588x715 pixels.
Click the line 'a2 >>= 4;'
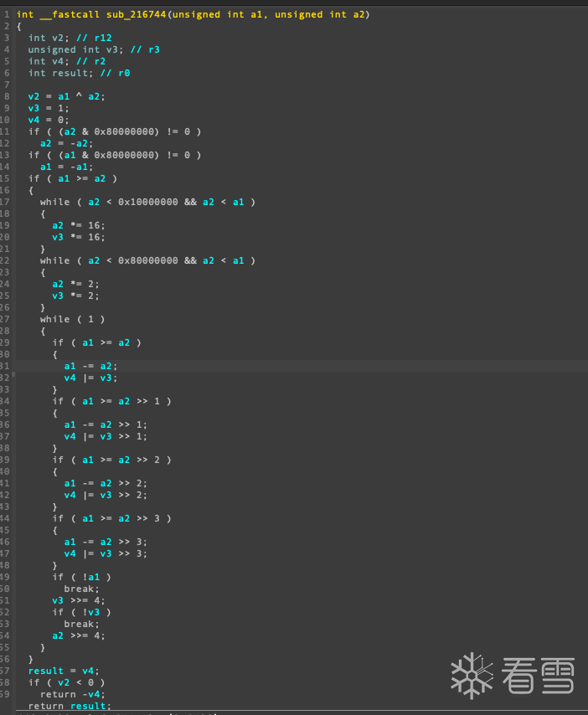point(79,635)
